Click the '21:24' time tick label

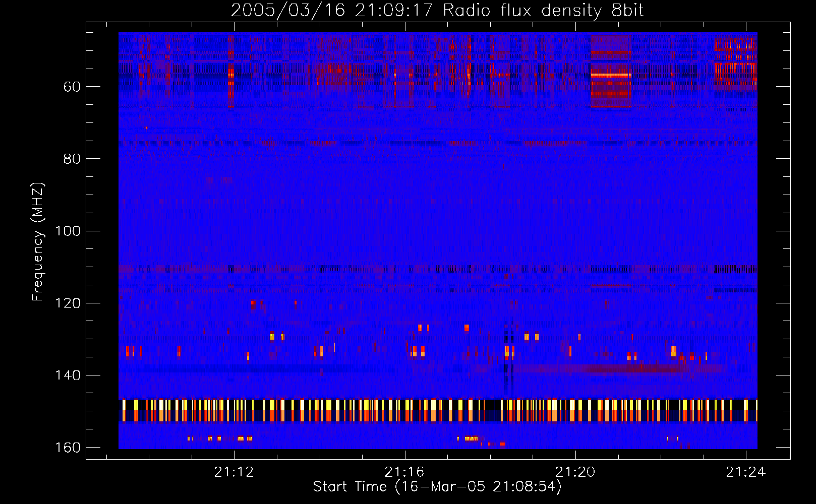coord(745,472)
